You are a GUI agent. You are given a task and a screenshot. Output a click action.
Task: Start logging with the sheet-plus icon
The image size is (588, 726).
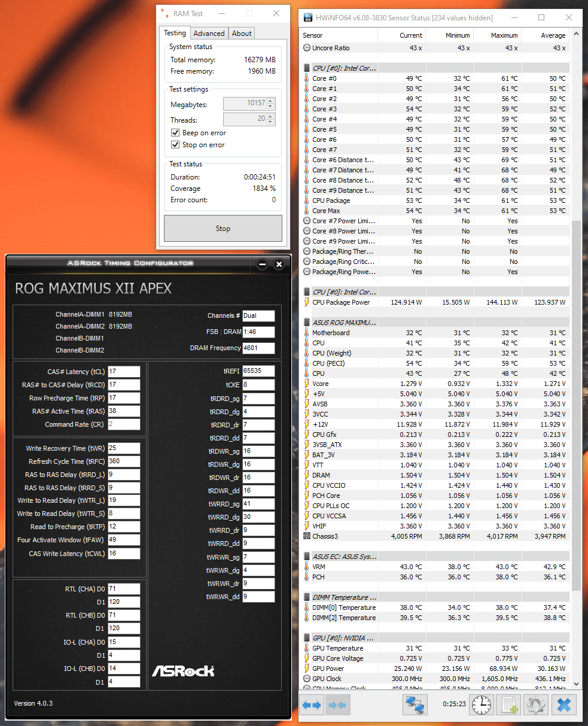[x=509, y=705]
